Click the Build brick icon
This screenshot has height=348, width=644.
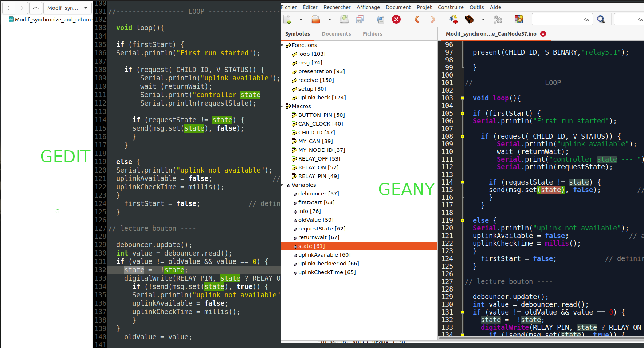coord(469,19)
